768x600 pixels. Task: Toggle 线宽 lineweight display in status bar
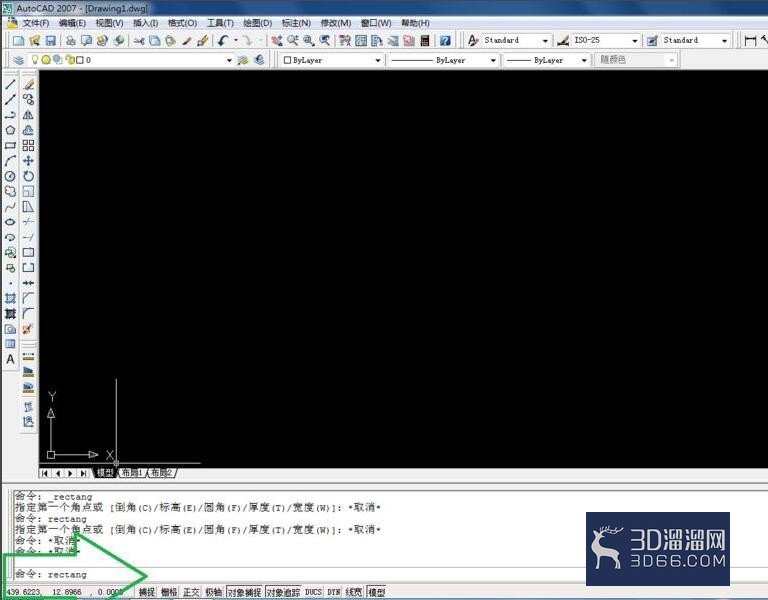tap(354, 592)
